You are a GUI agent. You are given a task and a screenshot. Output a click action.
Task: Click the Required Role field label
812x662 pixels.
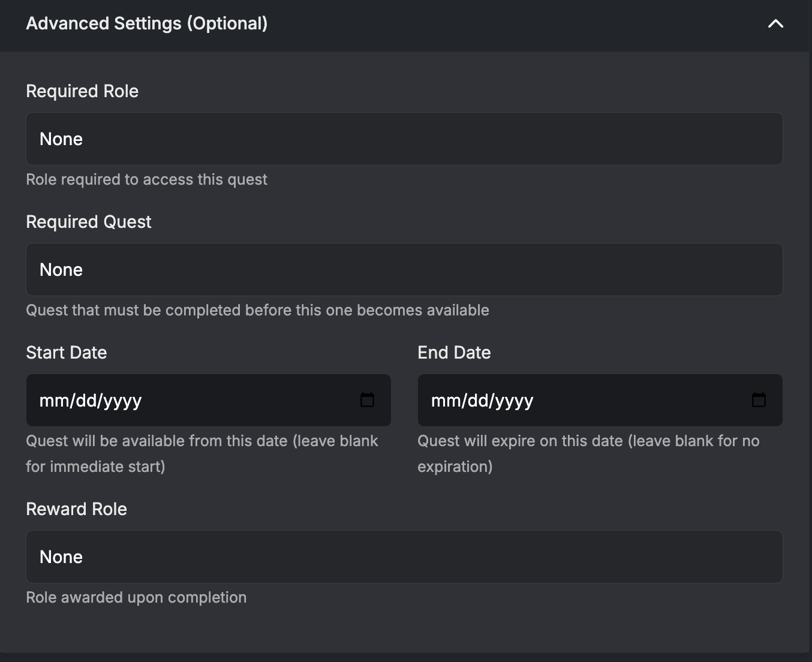point(82,91)
